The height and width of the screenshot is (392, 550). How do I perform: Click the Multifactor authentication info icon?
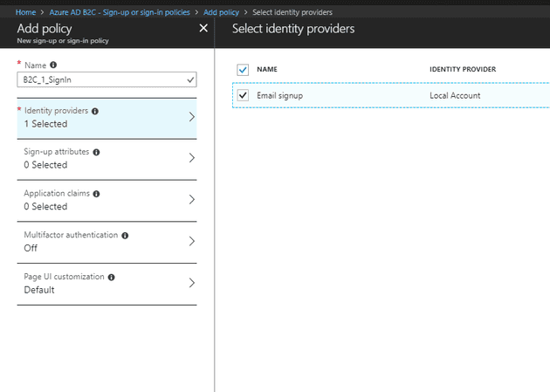pyautogui.click(x=125, y=236)
